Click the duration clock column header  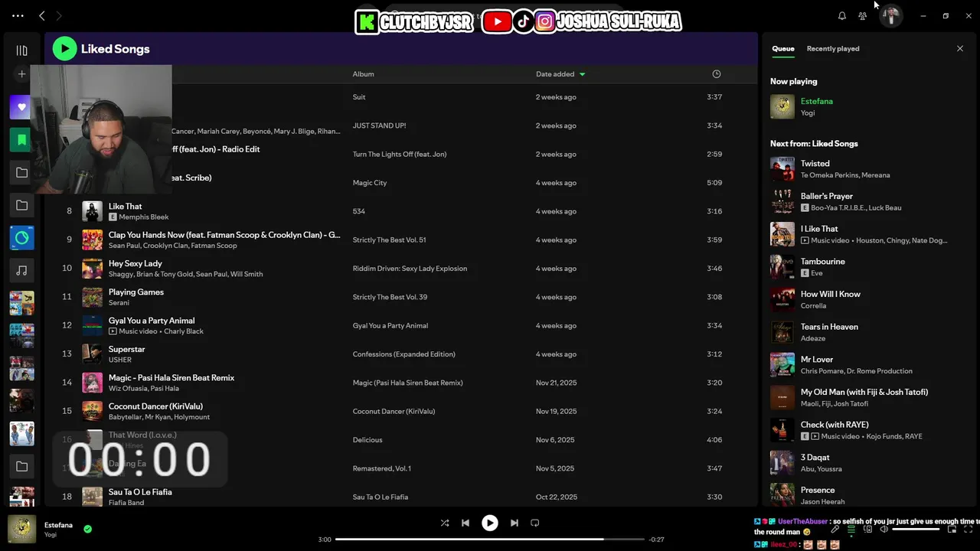click(717, 74)
